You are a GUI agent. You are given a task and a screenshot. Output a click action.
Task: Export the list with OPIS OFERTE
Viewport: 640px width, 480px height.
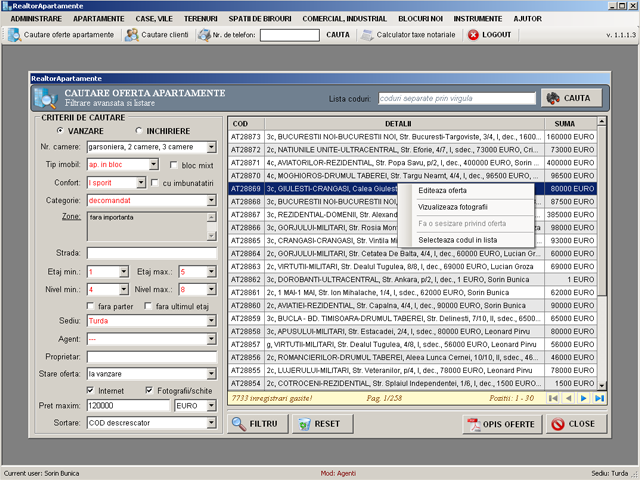coord(501,424)
